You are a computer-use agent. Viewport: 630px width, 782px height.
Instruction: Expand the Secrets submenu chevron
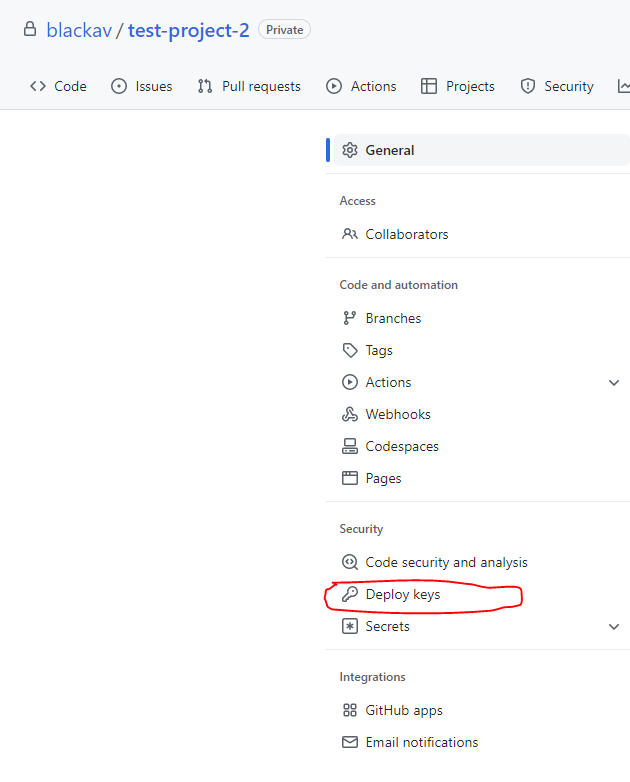pyautogui.click(x=614, y=626)
